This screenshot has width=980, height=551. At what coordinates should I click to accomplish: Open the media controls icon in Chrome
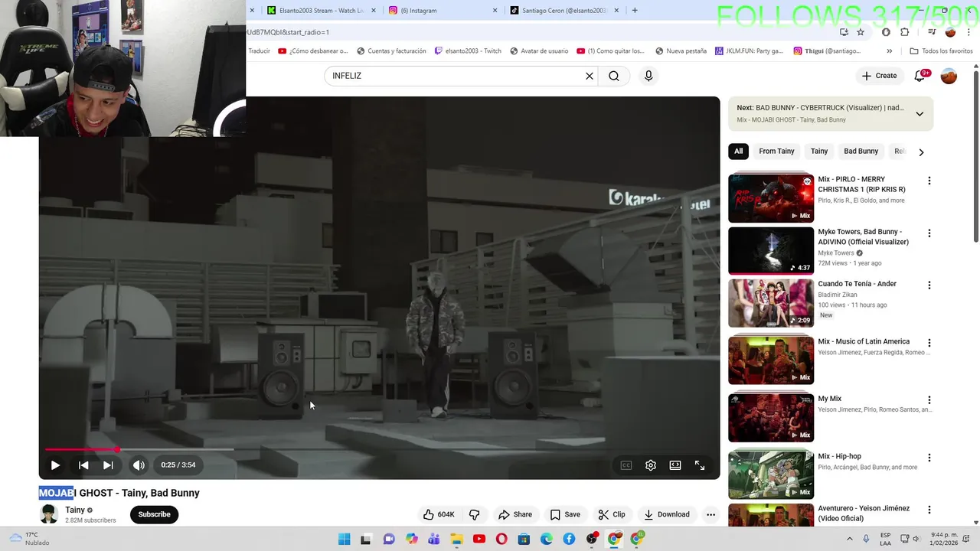tap(932, 32)
